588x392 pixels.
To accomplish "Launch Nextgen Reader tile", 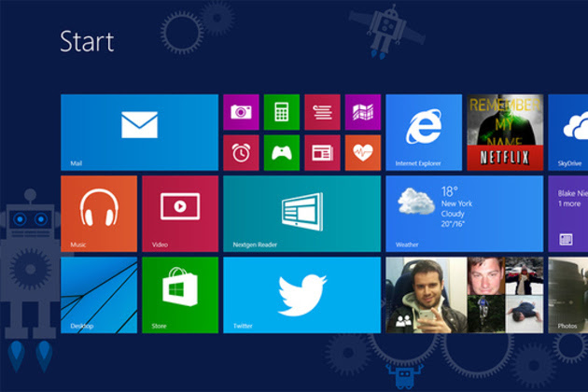I will tap(301, 214).
